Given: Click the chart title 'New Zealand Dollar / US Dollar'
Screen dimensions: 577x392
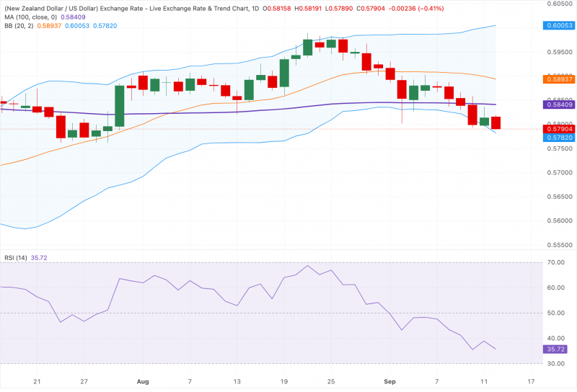Looking at the screenshot, I should [51, 9].
